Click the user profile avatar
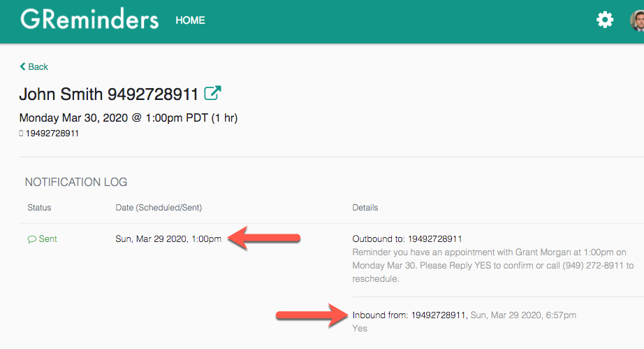The width and height of the screenshot is (644, 349). click(x=637, y=20)
